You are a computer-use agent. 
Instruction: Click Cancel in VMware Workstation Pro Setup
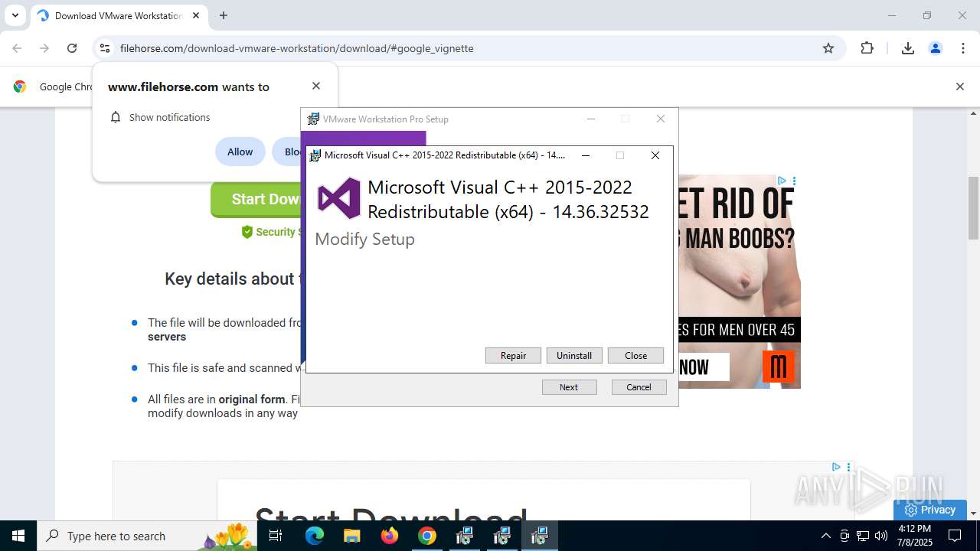pyautogui.click(x=639, y=387)
